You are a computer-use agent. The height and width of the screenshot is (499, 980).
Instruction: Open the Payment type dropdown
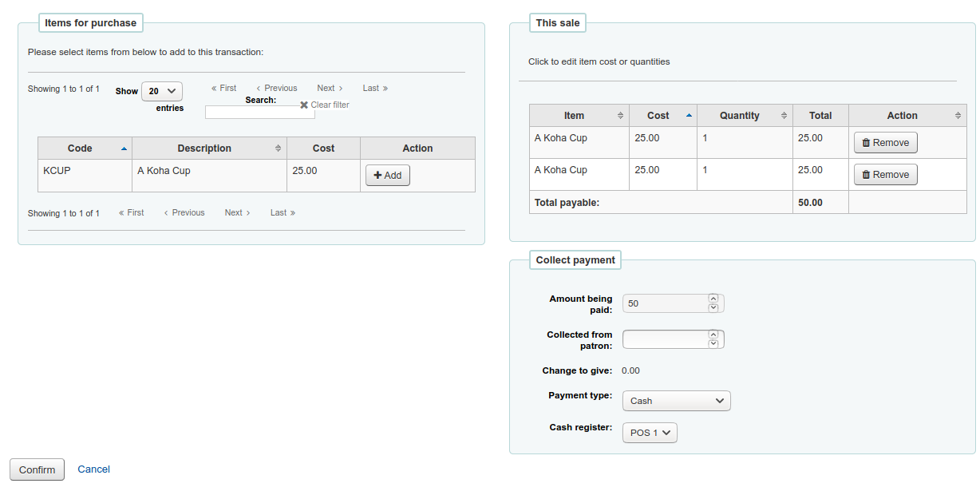(676, 401)
